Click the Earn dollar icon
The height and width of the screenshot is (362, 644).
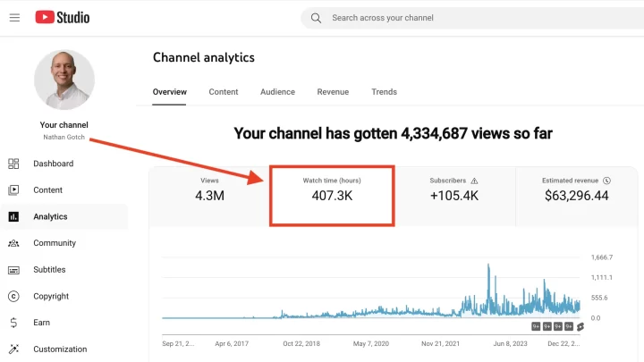point(13,323)
